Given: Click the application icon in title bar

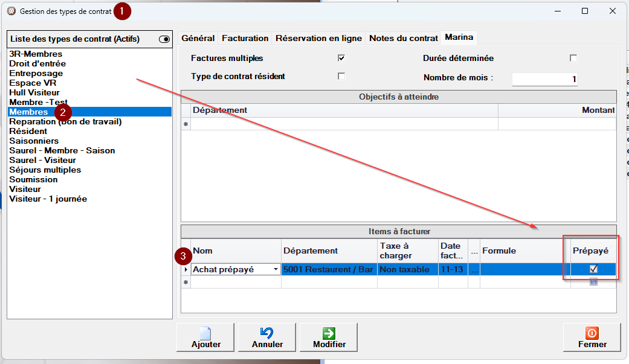Looking at the screenshot, I should [x=11, y=11].
